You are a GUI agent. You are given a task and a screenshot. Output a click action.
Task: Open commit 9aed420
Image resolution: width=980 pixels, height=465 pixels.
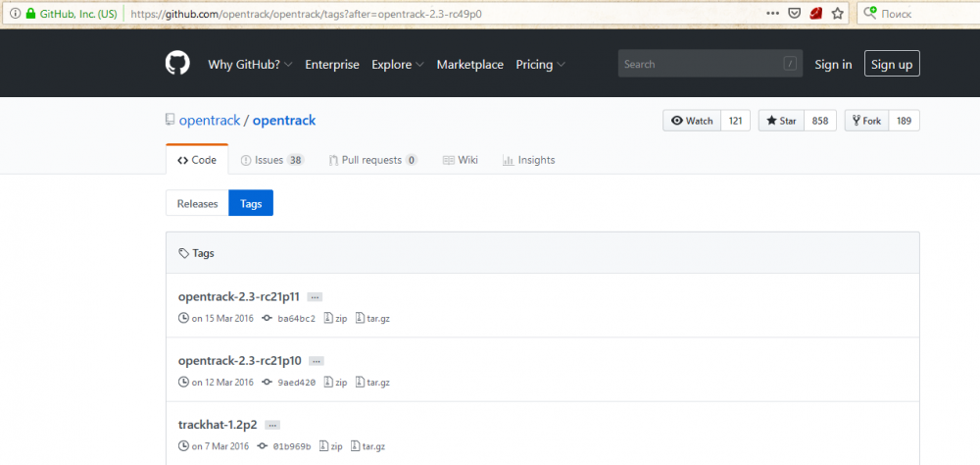point(296,383)
